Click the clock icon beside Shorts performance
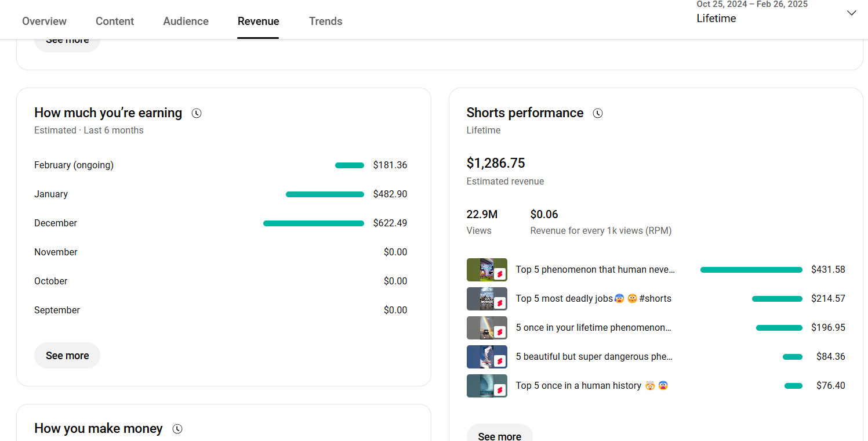The height and width of the screenshot is (441, 868). [x=598, y=113]
